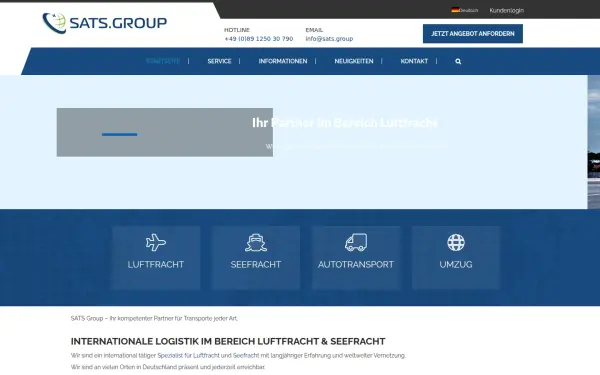The image size is (600, 375).
Task: Open the Luftfracht service card label
Action: click(156, 264)
